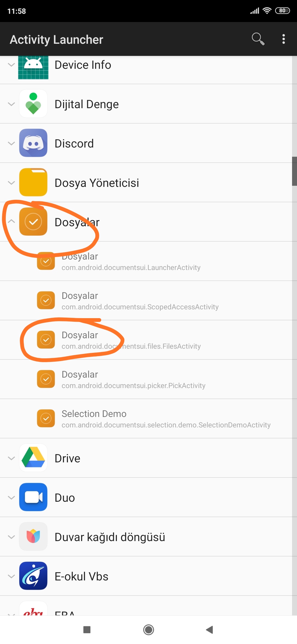Tap the yellow Dosya Yöneticisi folder icon

[x=33, y=182]
